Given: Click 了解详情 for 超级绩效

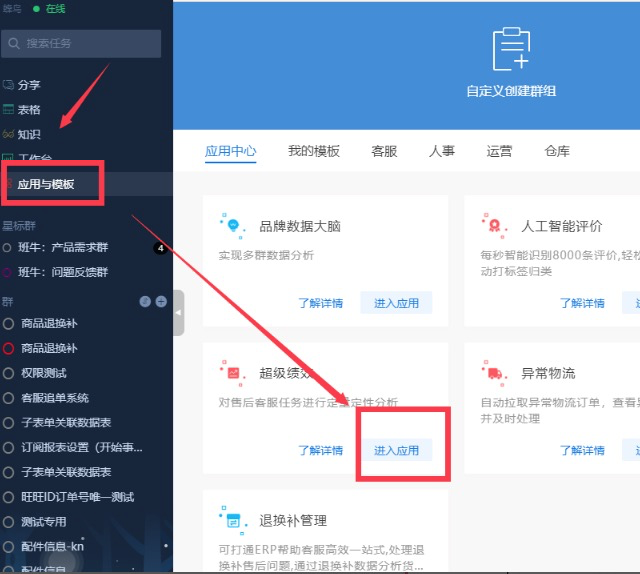Looking at the screenshot, I should point(320,450).
